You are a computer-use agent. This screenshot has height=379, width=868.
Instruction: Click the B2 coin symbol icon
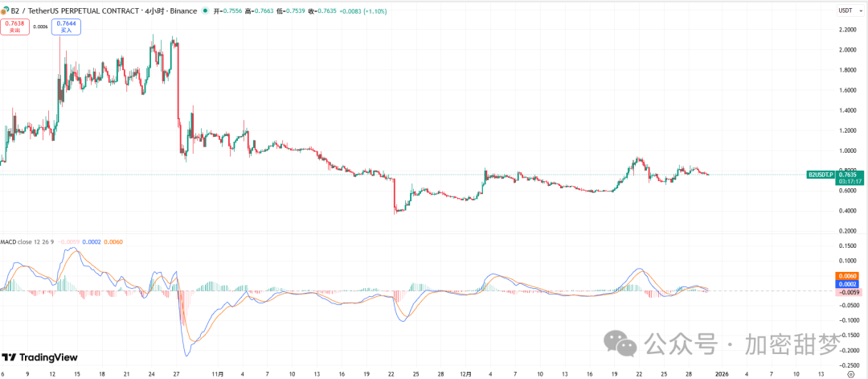[x=6, y=11]
